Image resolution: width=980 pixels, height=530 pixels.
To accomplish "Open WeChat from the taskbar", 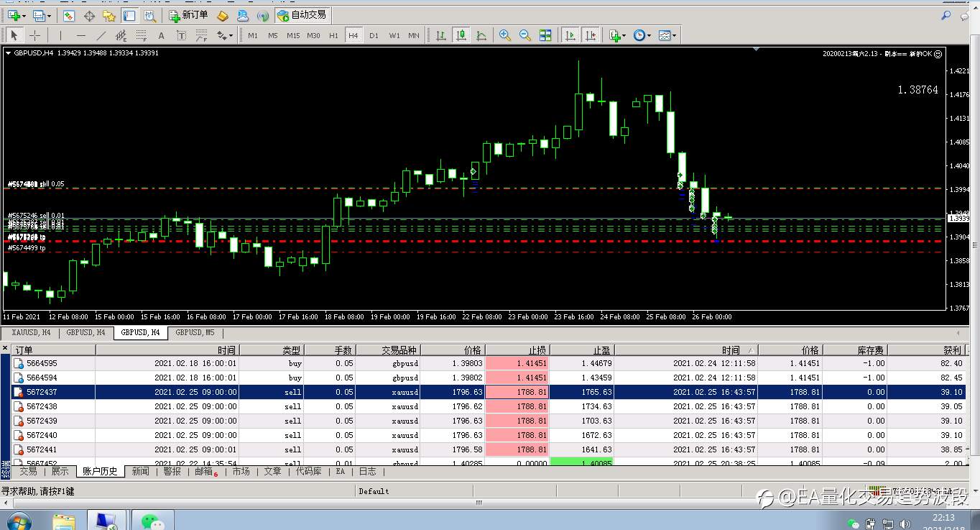I will pyautogui.click(x=152, y=521).
